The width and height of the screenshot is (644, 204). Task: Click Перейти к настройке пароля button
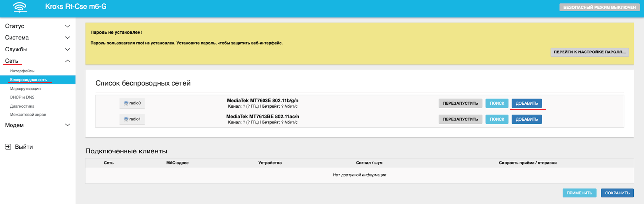[x=589, y=52]
